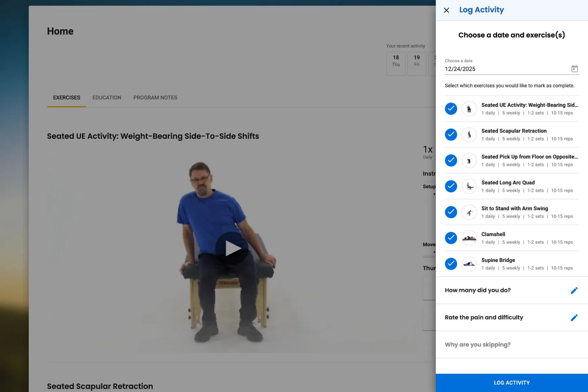This screenshot has width=588, height=392.
Task: Expand the Why are you skipping section
Action: click(477, 344)
